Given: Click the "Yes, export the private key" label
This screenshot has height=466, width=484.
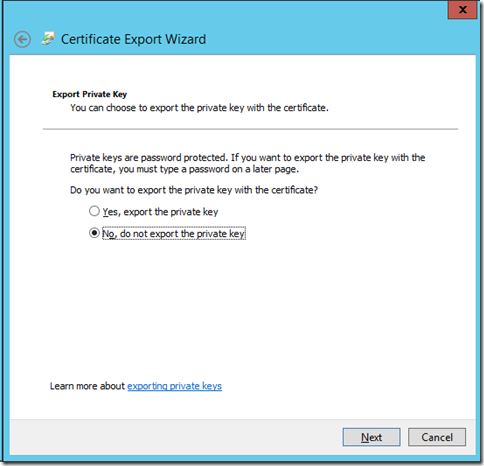Looking at the screenshot, I should (160, 212).
